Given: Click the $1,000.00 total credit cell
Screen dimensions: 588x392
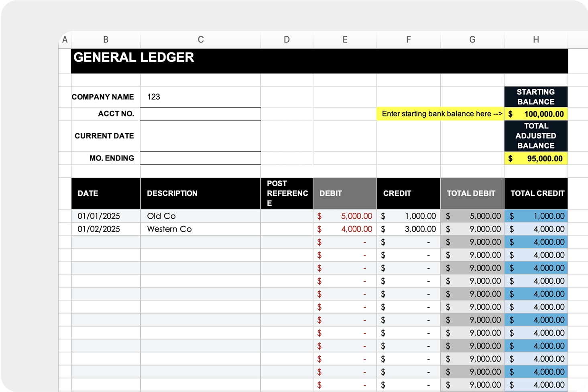Looking at the screenshot, I should [x=536, y=216].
